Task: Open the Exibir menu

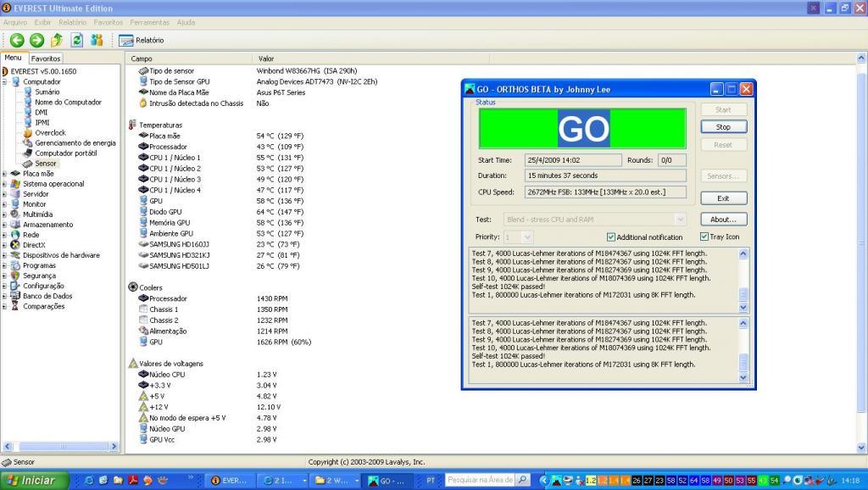Action: click(42, 23)
